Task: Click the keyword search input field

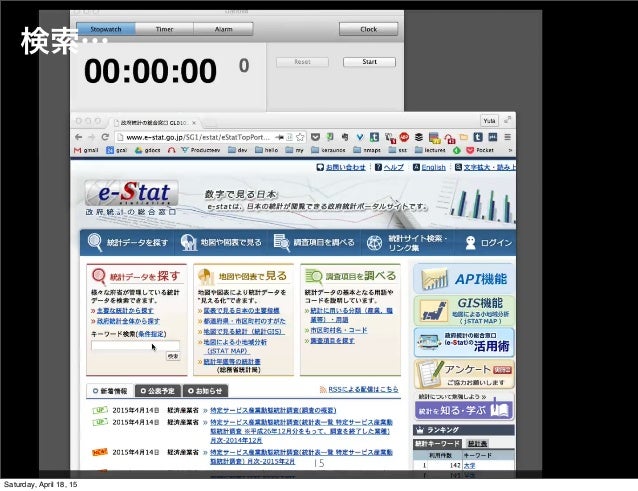Action: tap(135, 346)
